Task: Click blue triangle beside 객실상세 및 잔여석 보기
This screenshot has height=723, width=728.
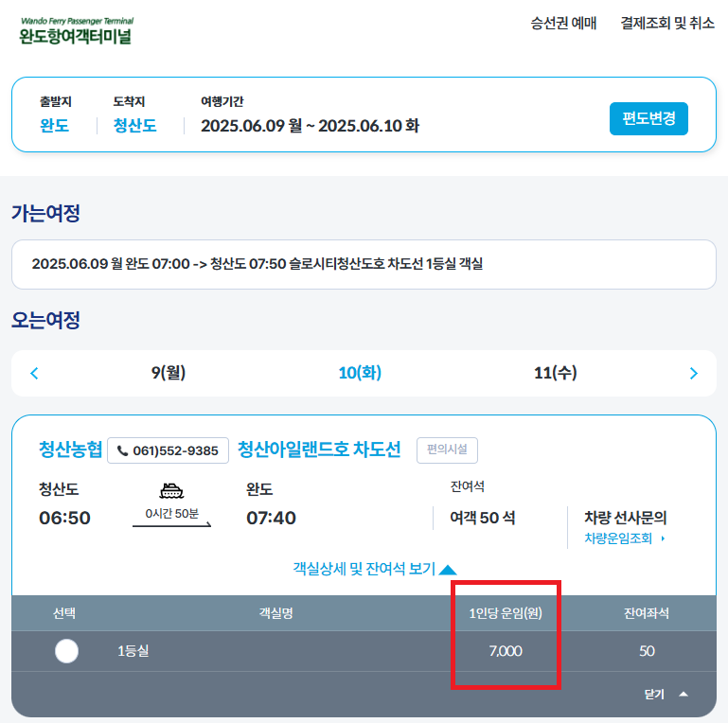Action: tap(448, 570)
